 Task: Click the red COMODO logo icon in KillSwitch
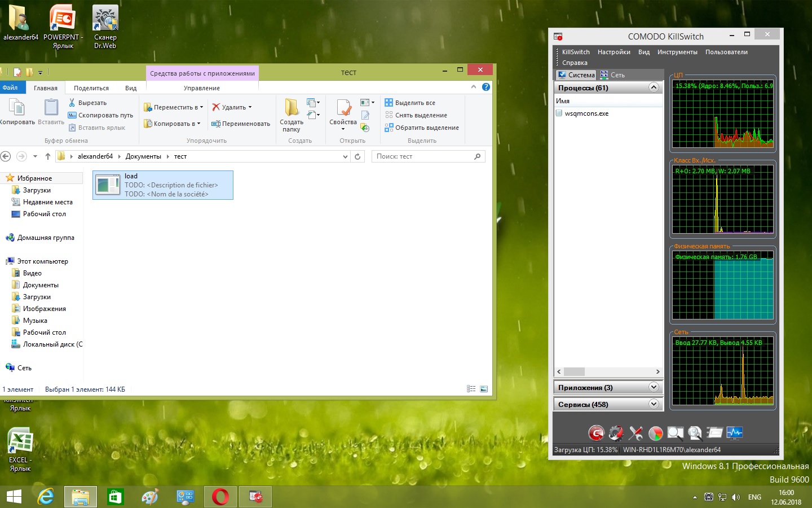596,433
